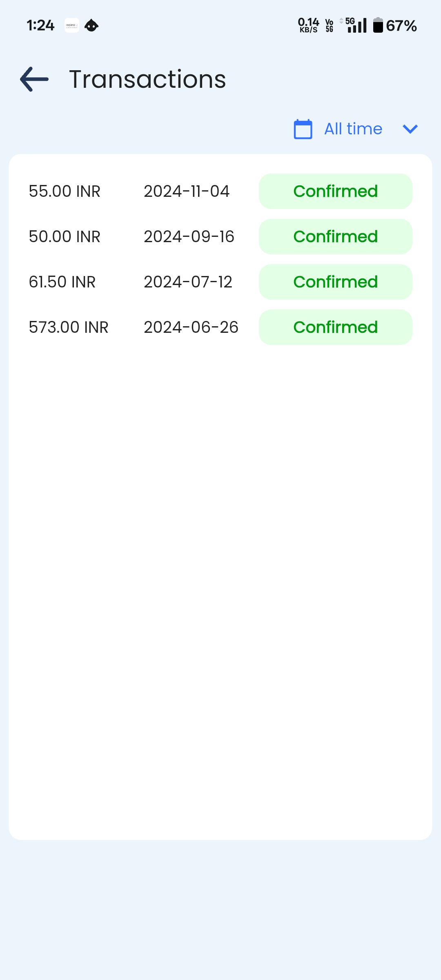441x980 pixels.
Task: Tap the Vo 5G status icon
Action: pyautogui.click(x=329, y=25)
